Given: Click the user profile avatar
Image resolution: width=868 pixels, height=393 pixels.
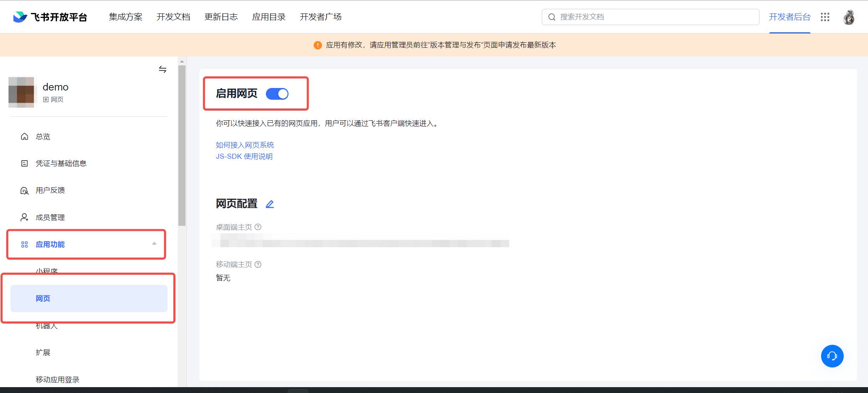Looking at the screenshot, I should coord(849,17).
